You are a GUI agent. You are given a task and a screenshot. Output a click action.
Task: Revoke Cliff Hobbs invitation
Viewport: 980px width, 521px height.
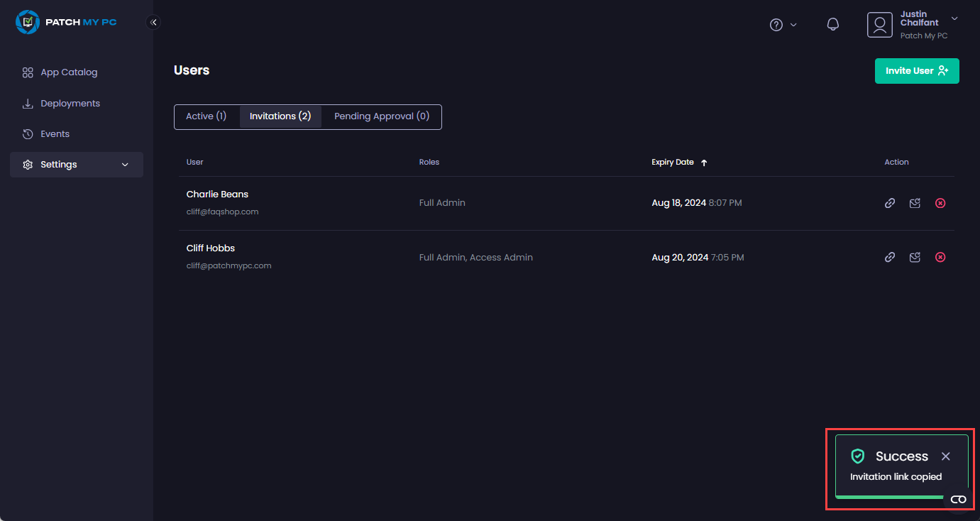(940, 257)
